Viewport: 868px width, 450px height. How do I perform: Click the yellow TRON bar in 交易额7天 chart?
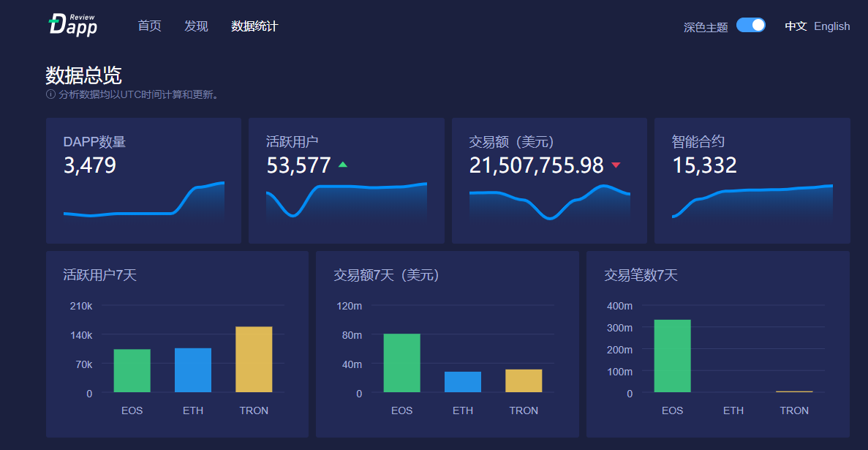(x=524, y=382)
